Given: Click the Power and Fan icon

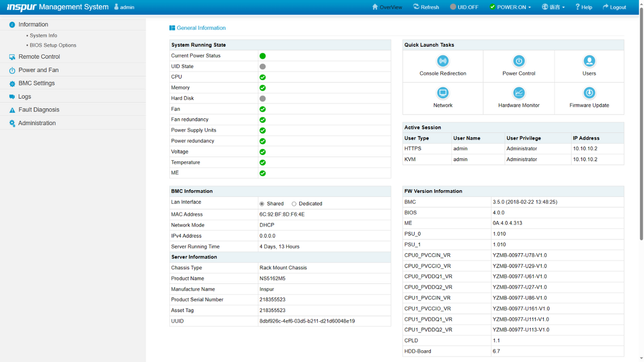Looking at the screenshot, I should pyautogui.click(x=12, y=70).
